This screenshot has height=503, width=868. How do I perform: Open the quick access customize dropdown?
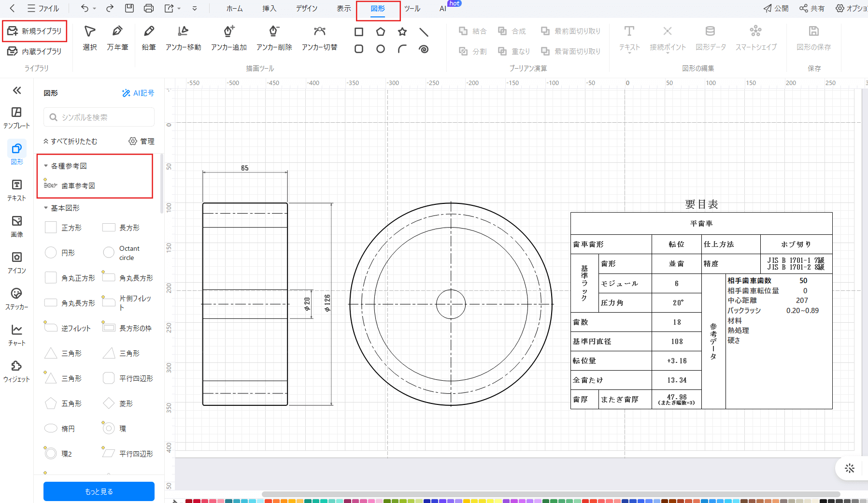(x=195, y=8)
